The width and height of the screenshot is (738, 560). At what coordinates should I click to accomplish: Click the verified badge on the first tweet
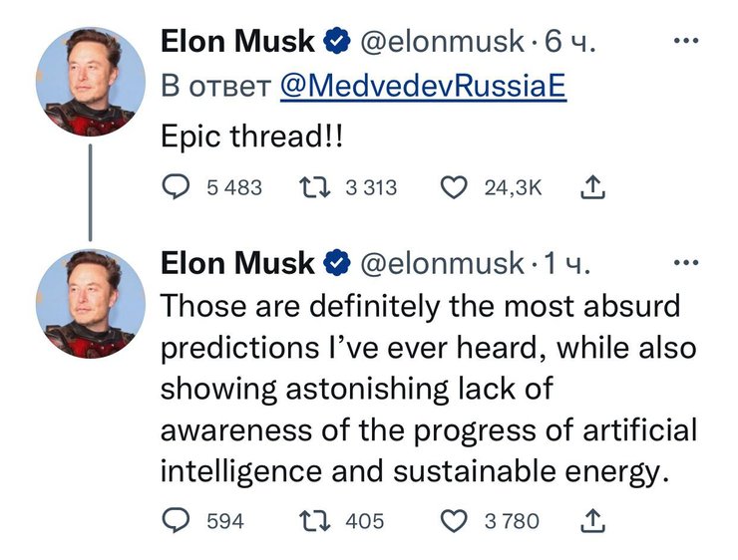point(336,42)
